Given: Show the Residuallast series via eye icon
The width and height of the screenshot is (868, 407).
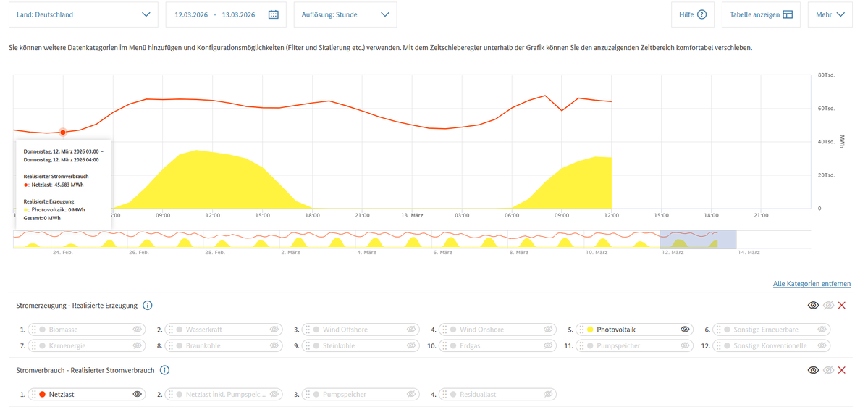Looking at the screenshot, I should coord(548,394).
